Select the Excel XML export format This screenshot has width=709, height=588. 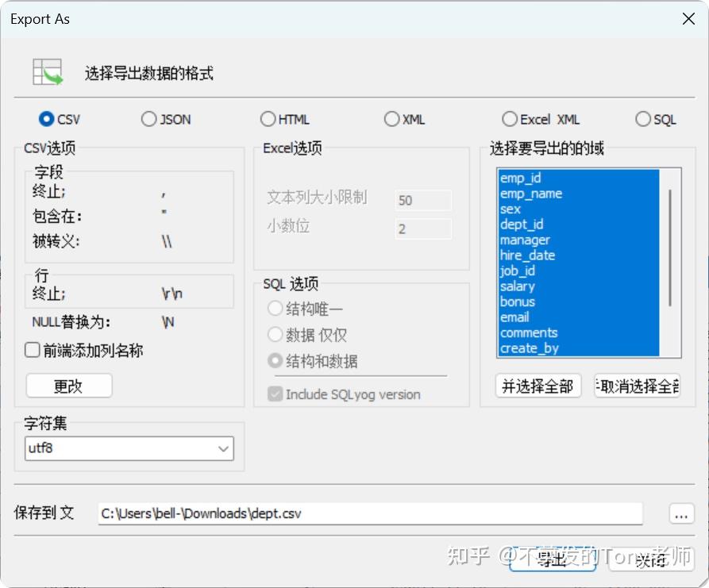point(509,118)
